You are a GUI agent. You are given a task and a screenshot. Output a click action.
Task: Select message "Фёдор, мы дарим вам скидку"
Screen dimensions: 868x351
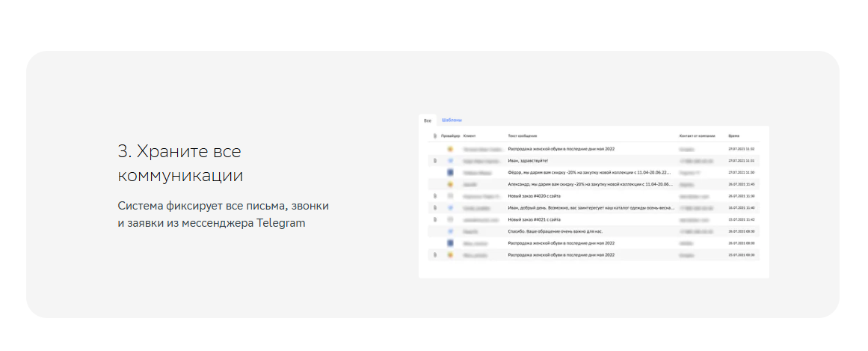(590, 172)
